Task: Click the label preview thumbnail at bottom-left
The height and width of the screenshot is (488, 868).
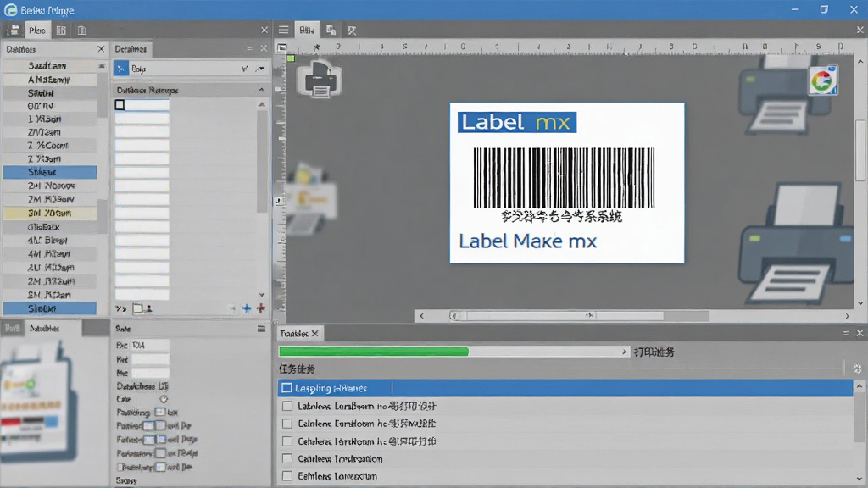Action: [x=39, y=401]
